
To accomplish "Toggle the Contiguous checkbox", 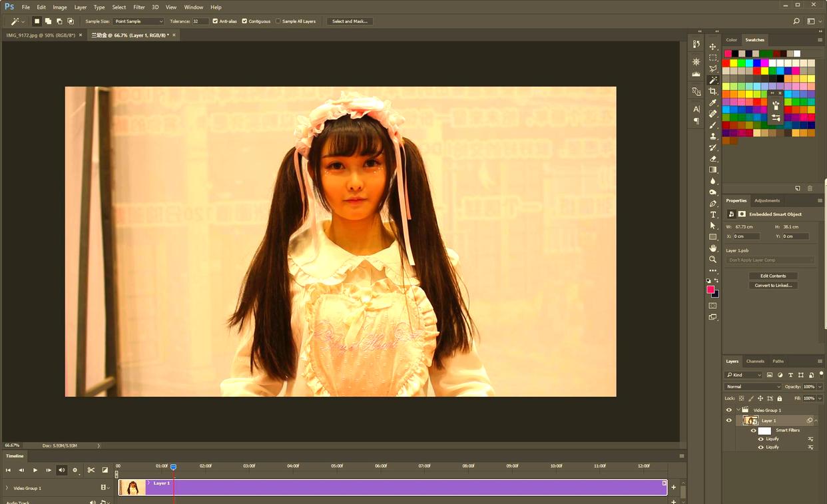I will click(x=244, y=21).
